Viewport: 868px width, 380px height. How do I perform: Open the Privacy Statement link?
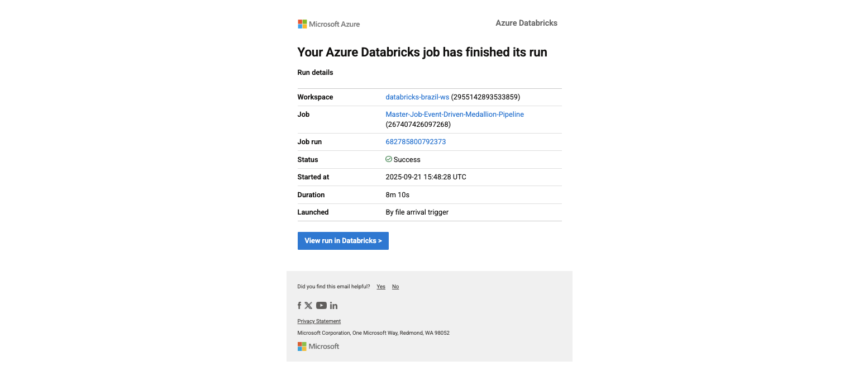(x=319, y=321)
